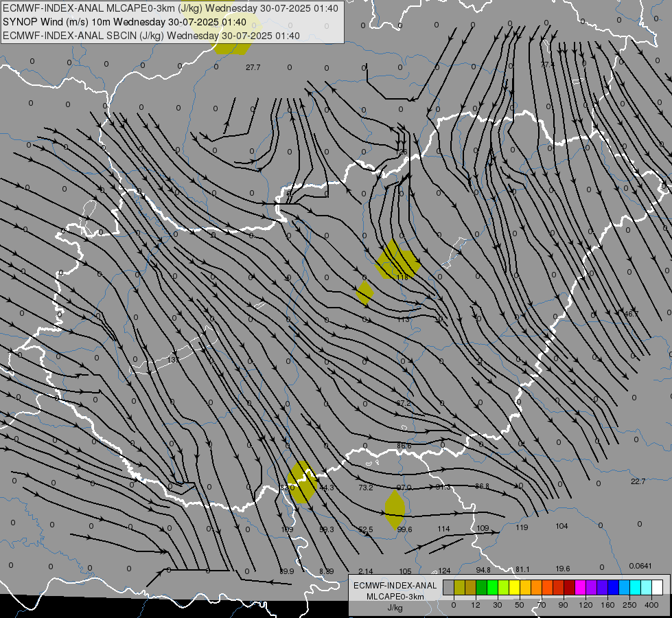Click the map value 59.3
The height and width of the screenshot is (618, 672).
[327, 529]
